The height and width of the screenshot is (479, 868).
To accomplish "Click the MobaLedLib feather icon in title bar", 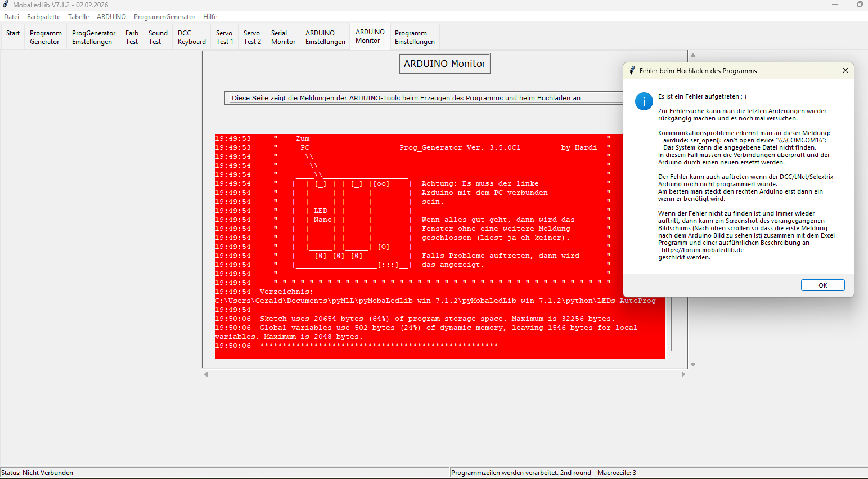I will 6,5.
